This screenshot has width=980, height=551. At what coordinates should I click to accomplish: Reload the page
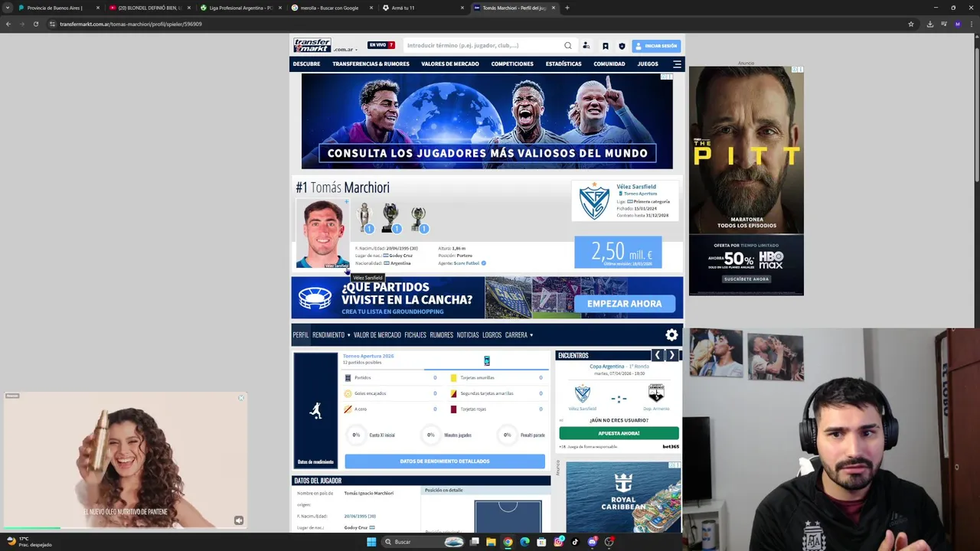(35, 24)
